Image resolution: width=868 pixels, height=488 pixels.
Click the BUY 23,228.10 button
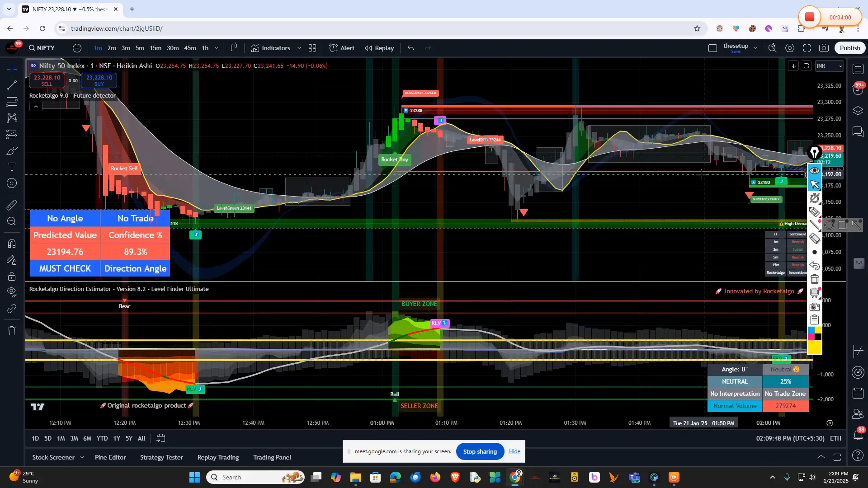(x=99, y=80)
